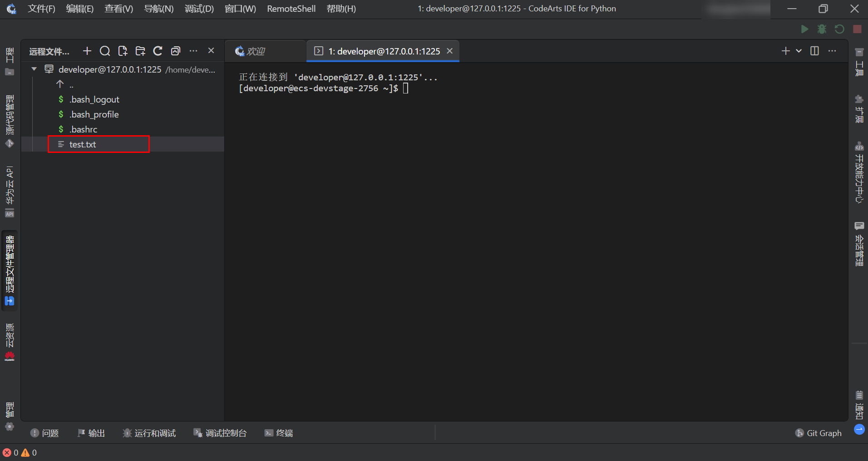Open the RemoteShell menu
The height and width of the screenshot is (461, 868).
coord(291,9)
